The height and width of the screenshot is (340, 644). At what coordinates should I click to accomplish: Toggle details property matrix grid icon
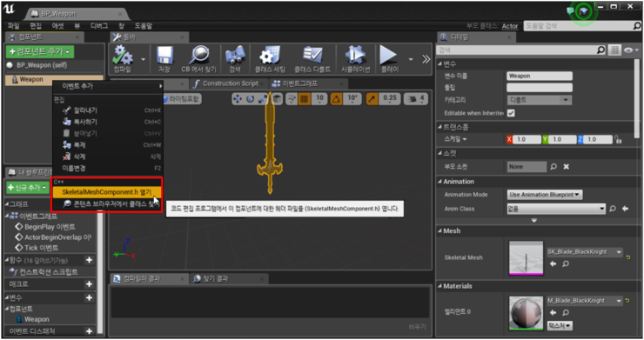coord(614,50)
